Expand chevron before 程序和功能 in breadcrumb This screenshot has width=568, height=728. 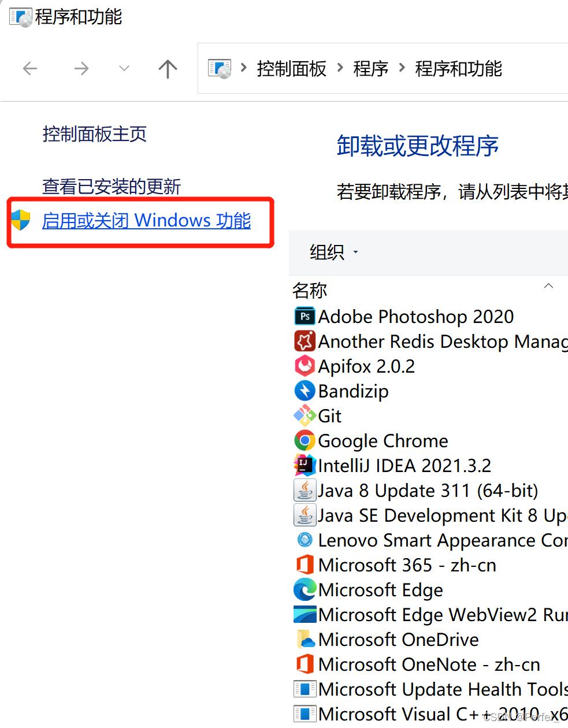[x=402, y=68]
